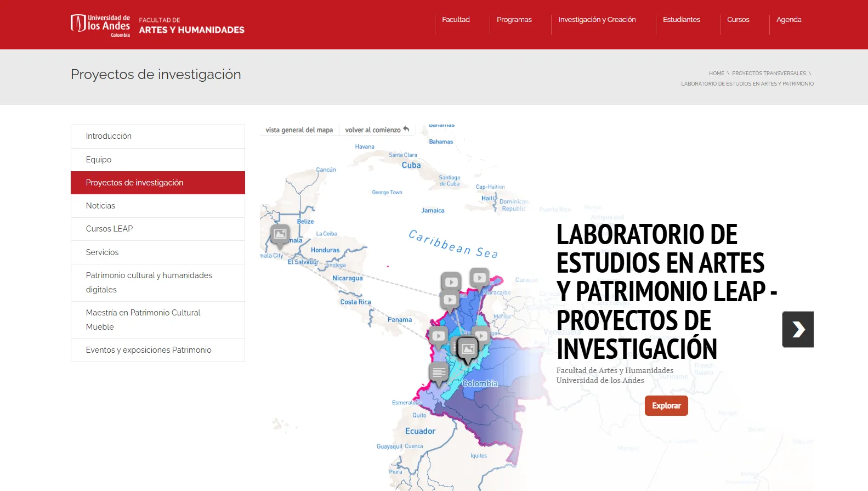Screen dimensions: 868x491
Task: Open Equipo in the sidebar
Action: pos(158,160)
